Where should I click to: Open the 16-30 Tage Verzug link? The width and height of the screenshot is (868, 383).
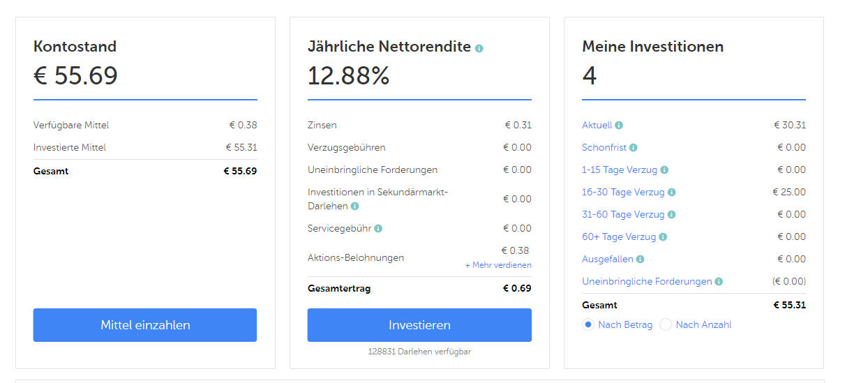[623, 193]
